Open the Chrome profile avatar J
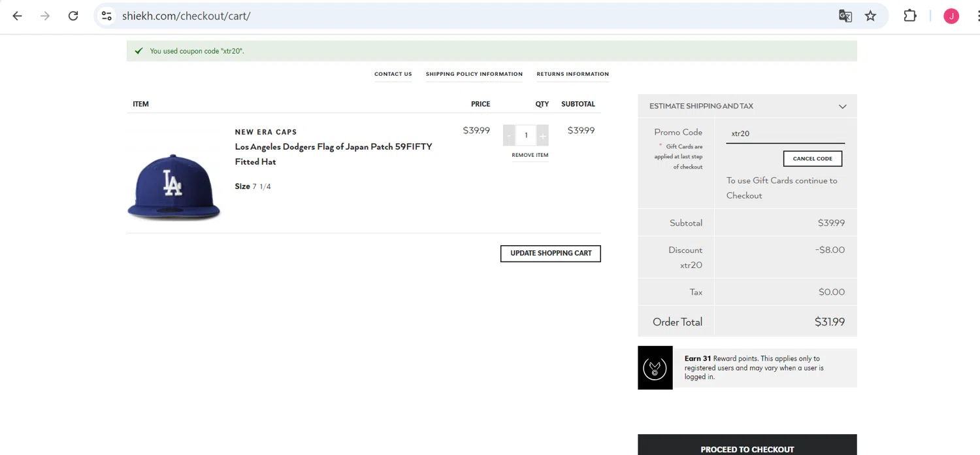This screenshot has width=980, height=455. tap(951, 16)
